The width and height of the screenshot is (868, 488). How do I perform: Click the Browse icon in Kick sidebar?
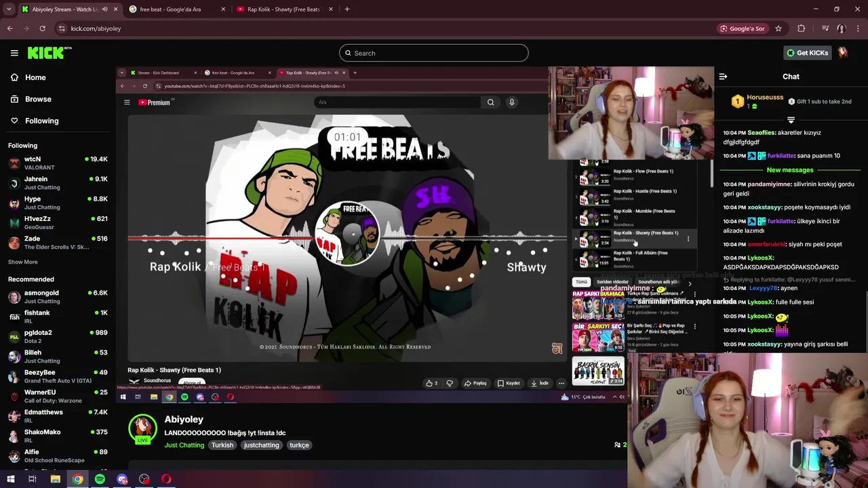coord(14,99)
